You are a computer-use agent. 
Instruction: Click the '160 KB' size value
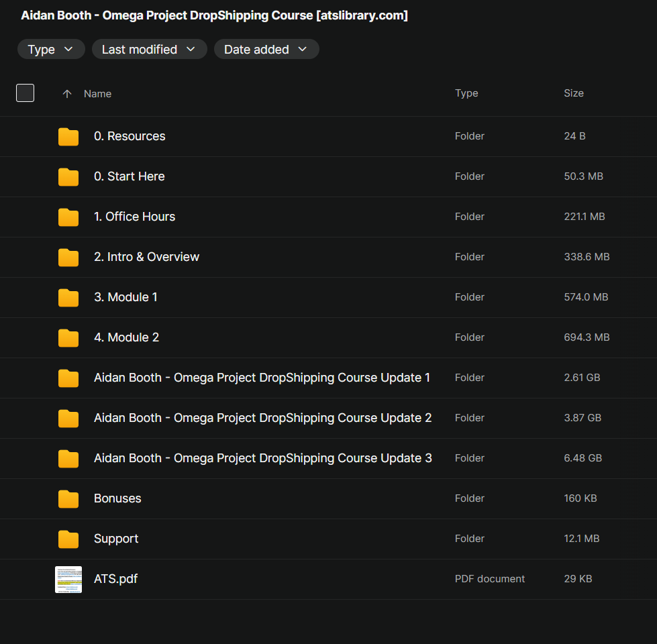[580, 498]
